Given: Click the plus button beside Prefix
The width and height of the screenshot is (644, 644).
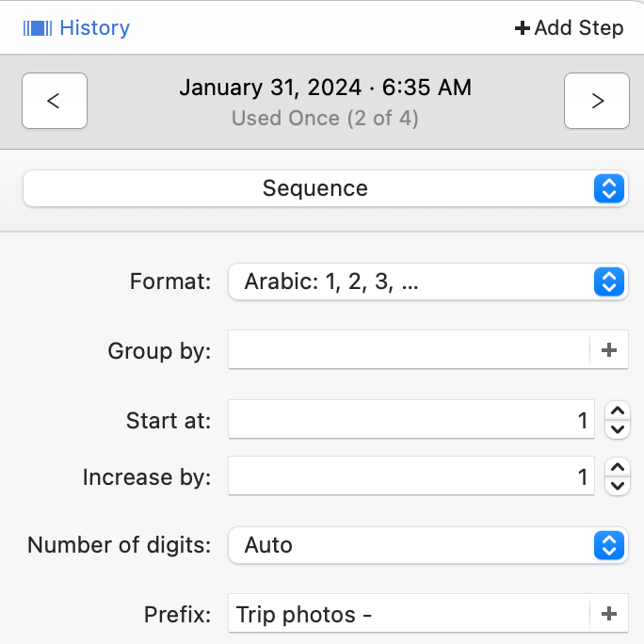Looking at the screenshot, I should pos(609,615).
